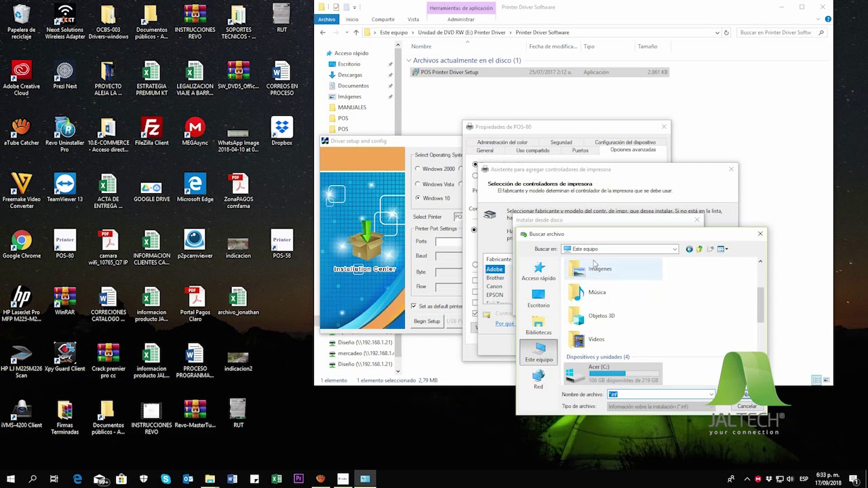Viewport: 868px width, 488px height.
Task: Open Bibliotecas in Buscar archivo places bar
Action: pos(538,325)
